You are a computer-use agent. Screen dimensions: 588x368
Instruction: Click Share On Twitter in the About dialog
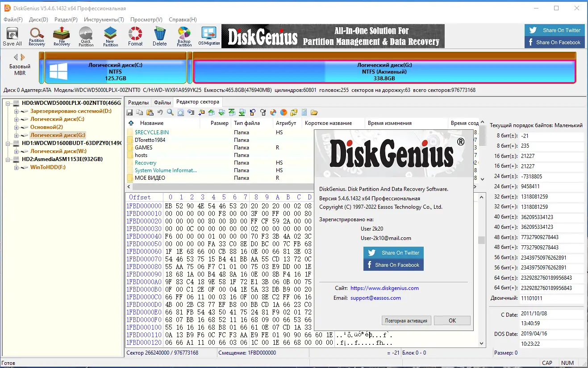pyautogui.click(x=393, y=252)
